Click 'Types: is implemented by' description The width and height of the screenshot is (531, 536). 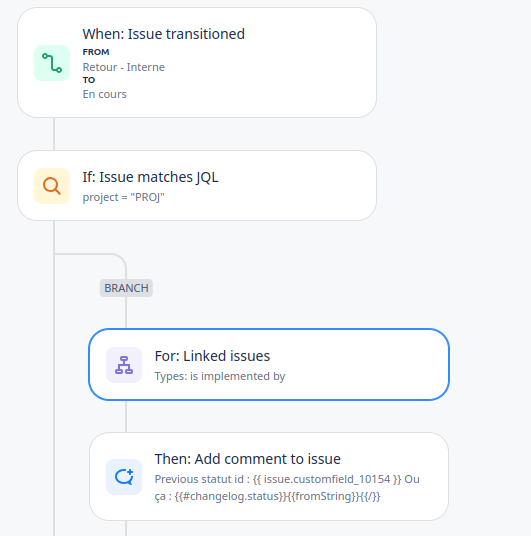[220, 376]
